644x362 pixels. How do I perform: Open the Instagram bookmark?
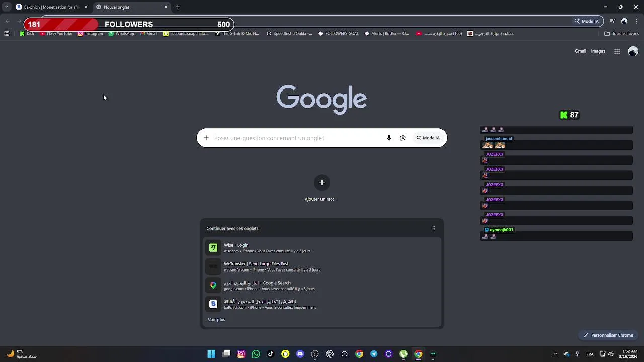tap(91, 34)
